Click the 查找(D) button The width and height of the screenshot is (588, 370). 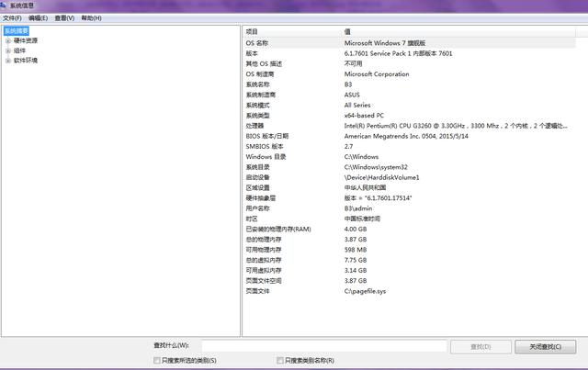[x=481, y=347]
